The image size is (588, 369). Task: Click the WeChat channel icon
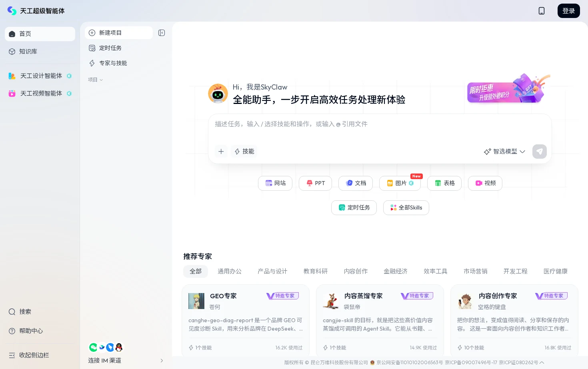[93, 347]
